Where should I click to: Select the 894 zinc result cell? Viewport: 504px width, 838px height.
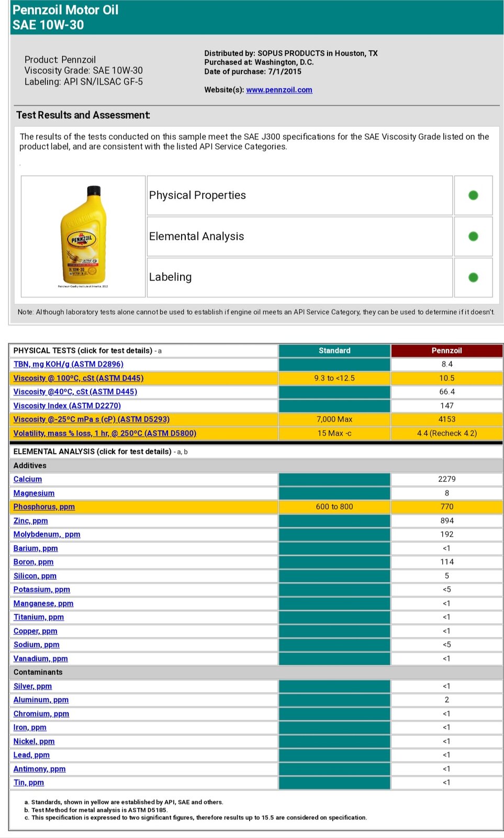click(447, 521)
